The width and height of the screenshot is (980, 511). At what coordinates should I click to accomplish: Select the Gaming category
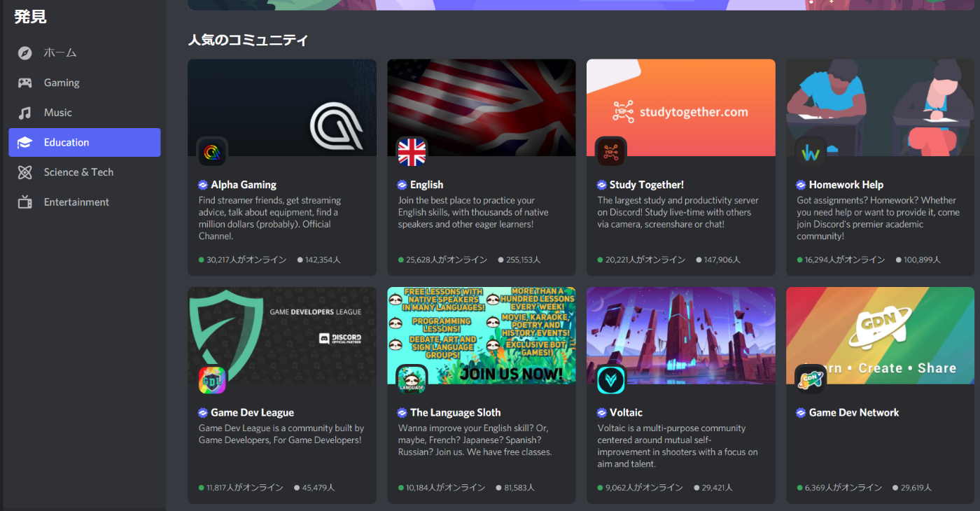85,83
